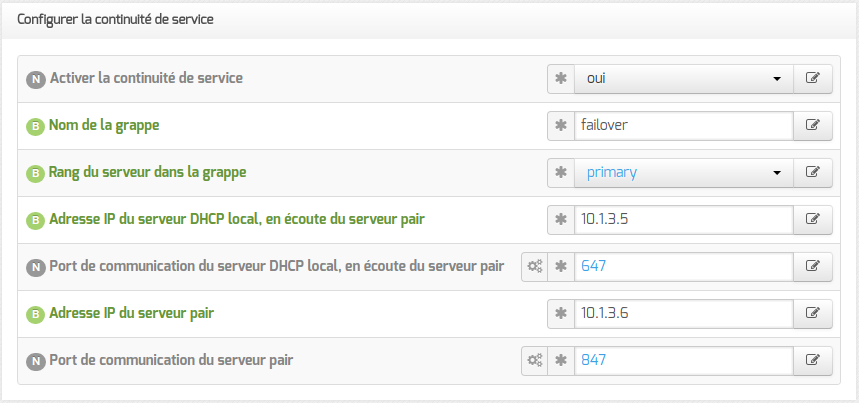The image size is (859, 403).
Task: Click the 'failover' cluster name field
Action: pyautogui.click(x=684, y=126)
